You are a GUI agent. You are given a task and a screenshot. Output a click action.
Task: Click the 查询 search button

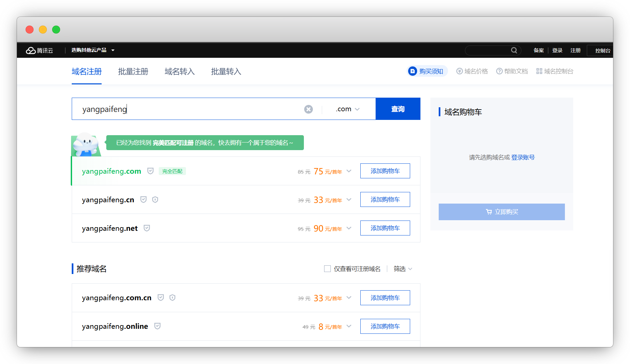pyautogui.click(x=398, y=109)
